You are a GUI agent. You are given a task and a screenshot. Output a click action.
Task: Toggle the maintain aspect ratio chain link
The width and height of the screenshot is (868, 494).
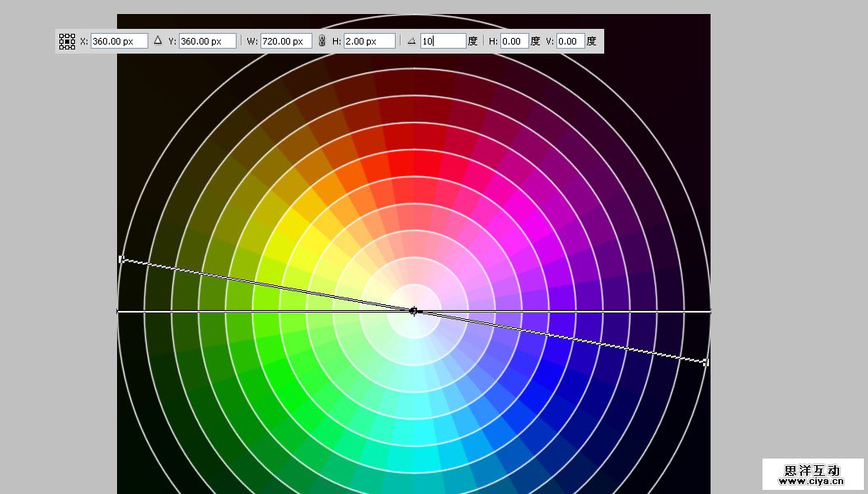322,40
